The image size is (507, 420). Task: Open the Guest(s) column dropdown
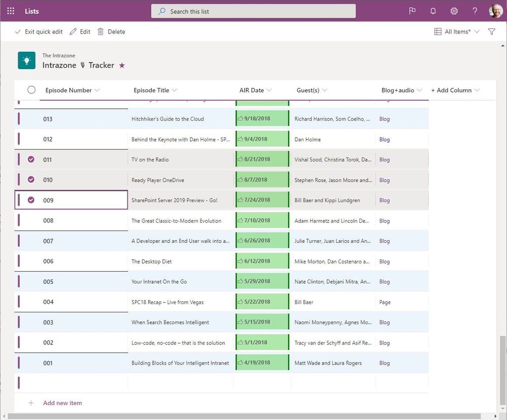click(x=325, y=90)
